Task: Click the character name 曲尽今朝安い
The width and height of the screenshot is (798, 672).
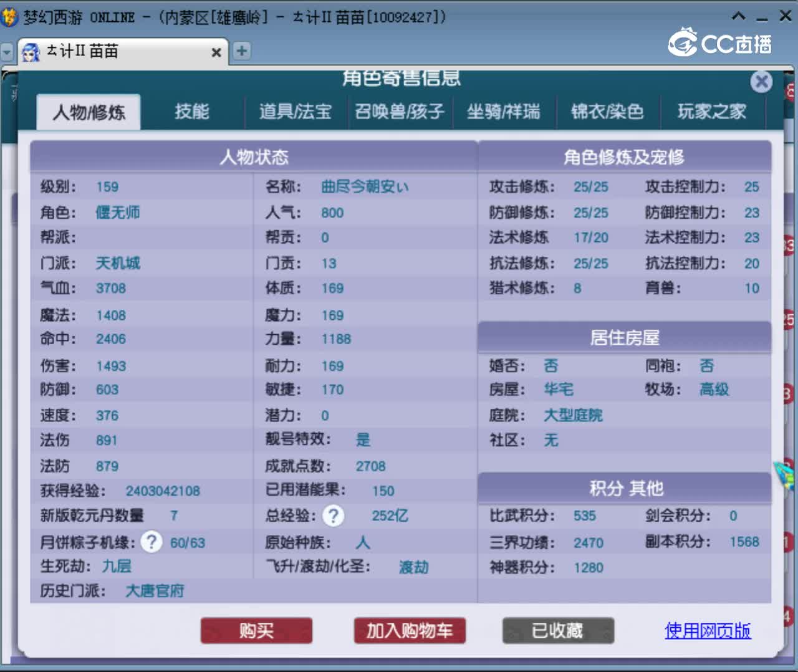Action: pos(365,186)
